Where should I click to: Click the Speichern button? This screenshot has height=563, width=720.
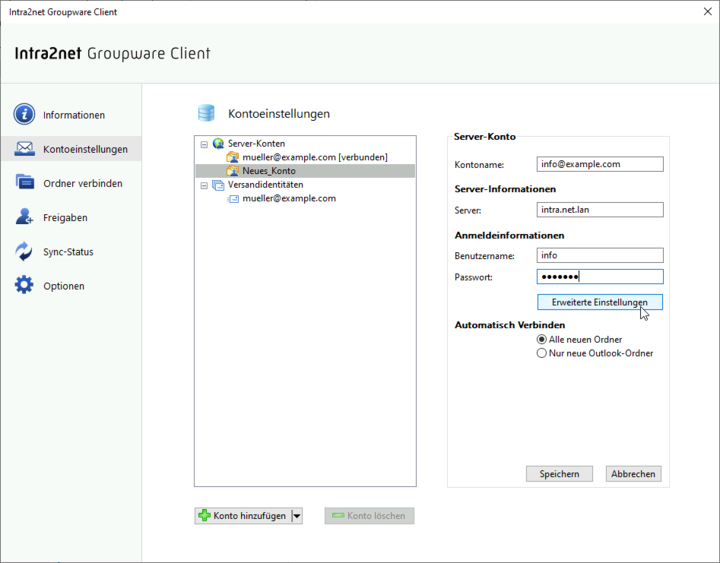(559, 474)
